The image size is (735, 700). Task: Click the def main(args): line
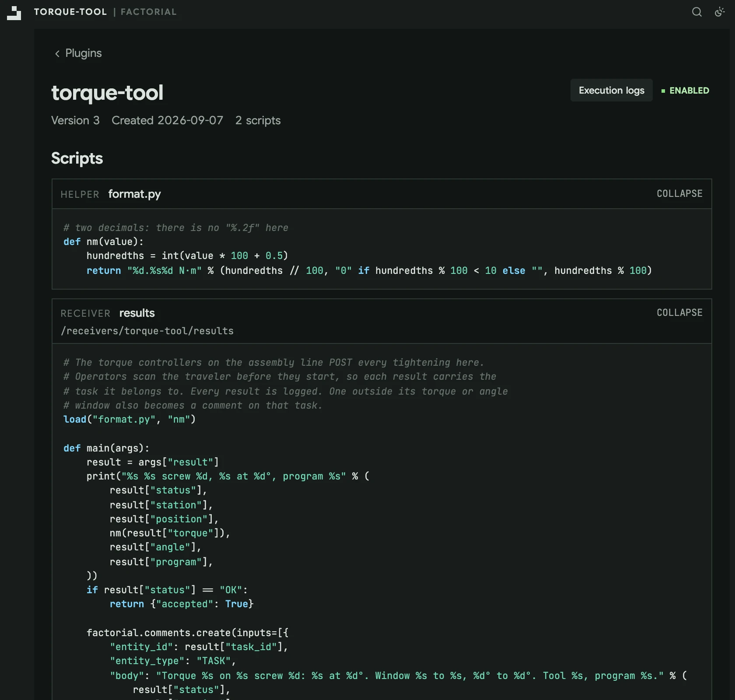click(x=106, y=448)
